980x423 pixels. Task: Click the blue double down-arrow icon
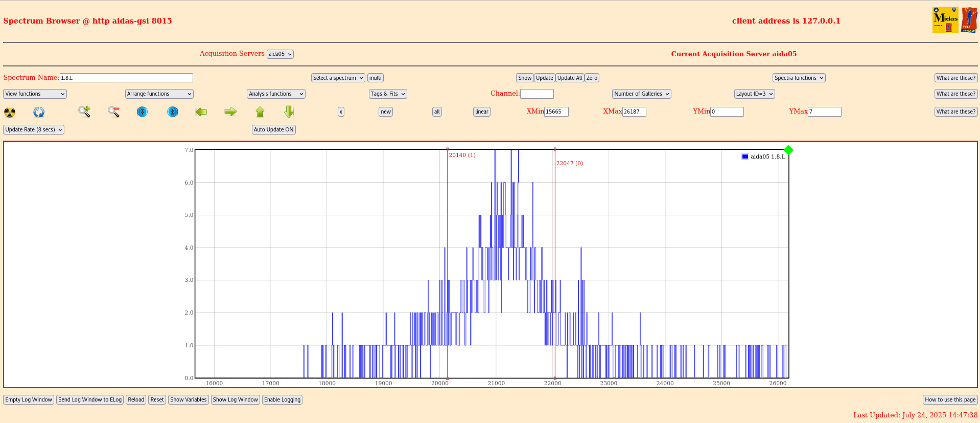coord(143,112)
